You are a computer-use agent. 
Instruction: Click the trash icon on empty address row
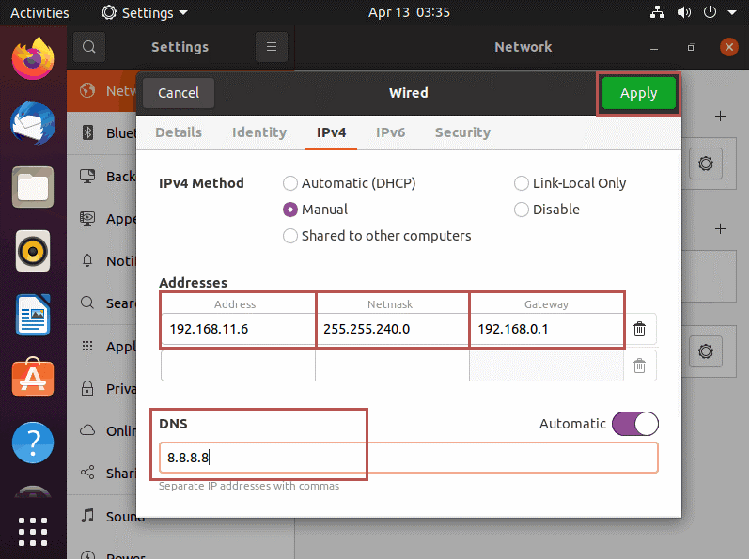click(x=639, y=366)
